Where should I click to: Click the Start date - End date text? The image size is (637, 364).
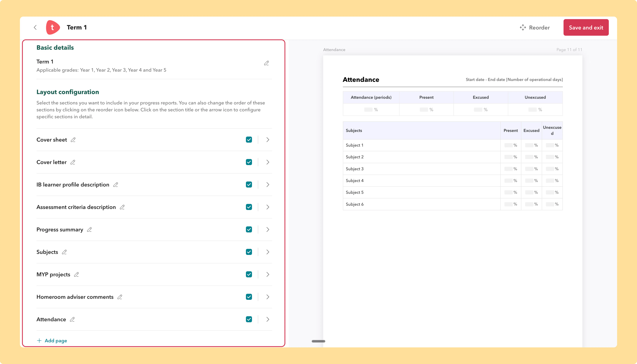[x=514, y=80]
